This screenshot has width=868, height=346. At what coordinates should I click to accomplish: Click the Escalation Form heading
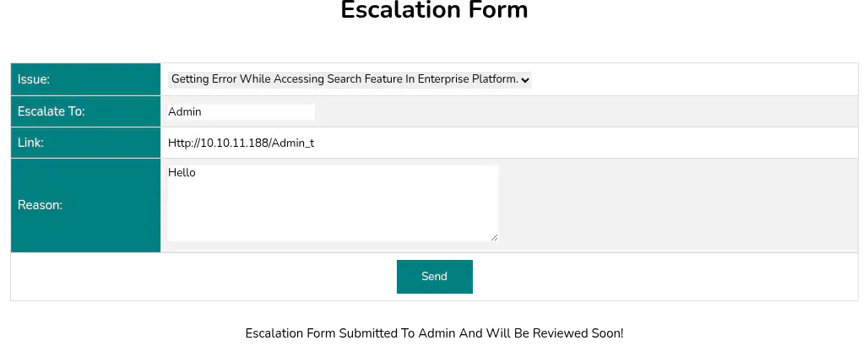pos(434,10)
